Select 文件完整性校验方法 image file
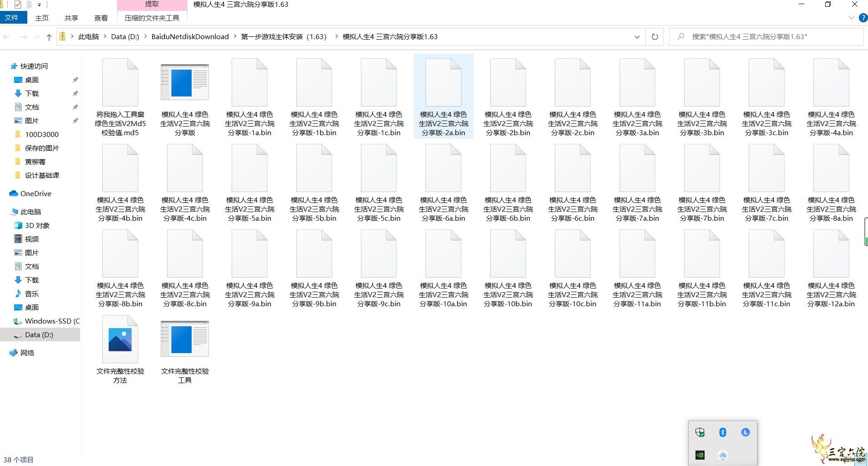Viewport: 868px width, 466px height. point(120,339)
